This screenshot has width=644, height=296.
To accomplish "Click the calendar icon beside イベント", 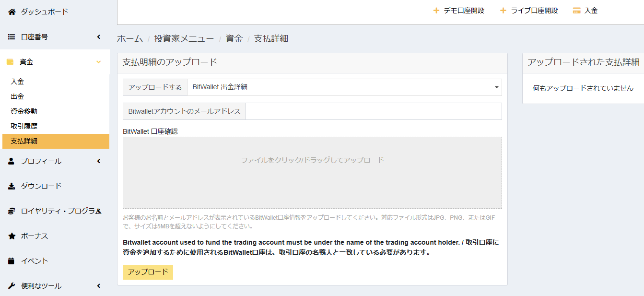I will (x=12, y=261).
